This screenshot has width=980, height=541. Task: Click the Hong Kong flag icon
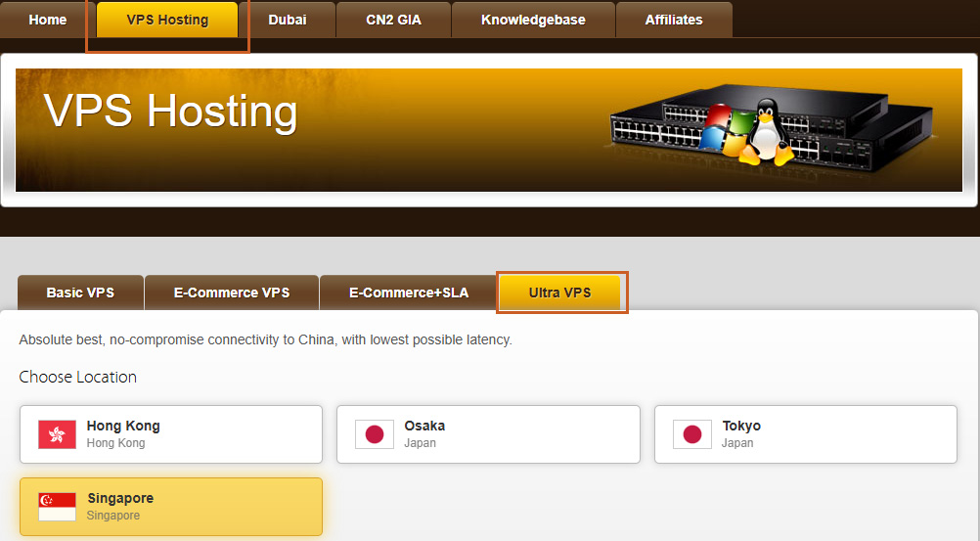pos(57,434)
